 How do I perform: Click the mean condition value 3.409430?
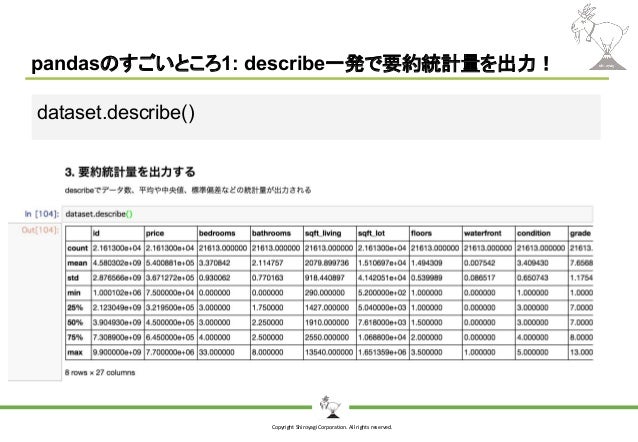tap(533, 263)
